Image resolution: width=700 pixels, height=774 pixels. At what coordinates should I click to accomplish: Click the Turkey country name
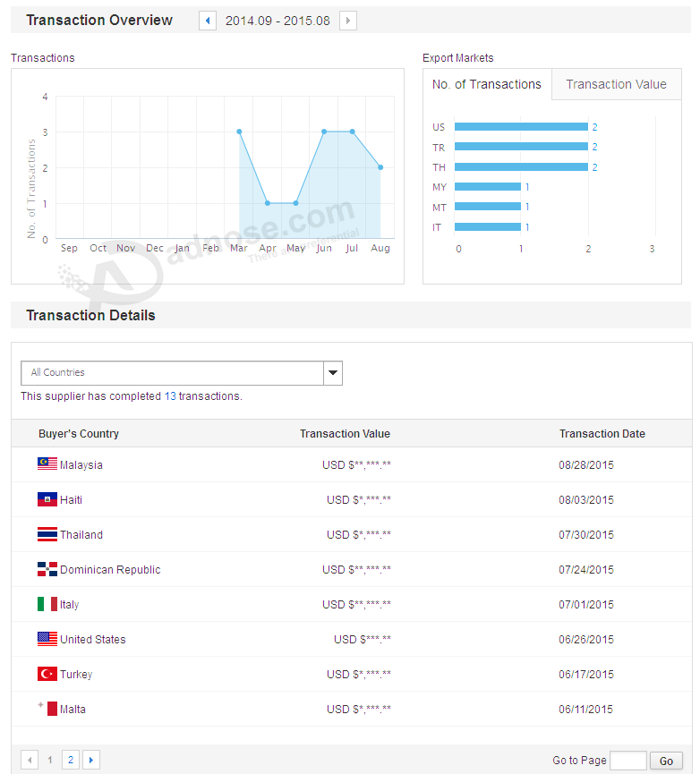(76, 675)
